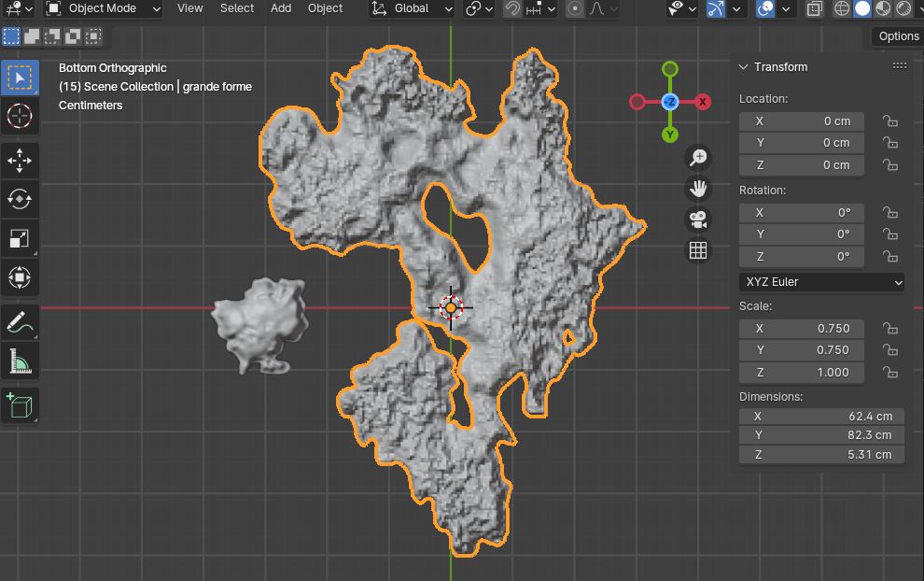The height and width of the screenshot is (581, 924).
Task: Select the Move tool in the toolbar
Action: pyautogui.click(x=20, y=161)
